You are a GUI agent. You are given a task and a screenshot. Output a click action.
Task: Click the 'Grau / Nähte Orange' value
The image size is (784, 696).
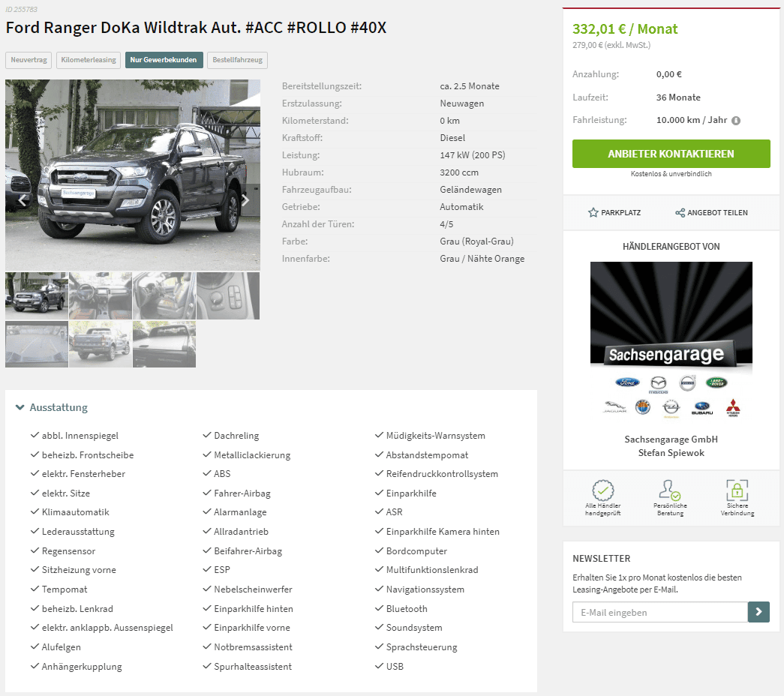point(482,259)
